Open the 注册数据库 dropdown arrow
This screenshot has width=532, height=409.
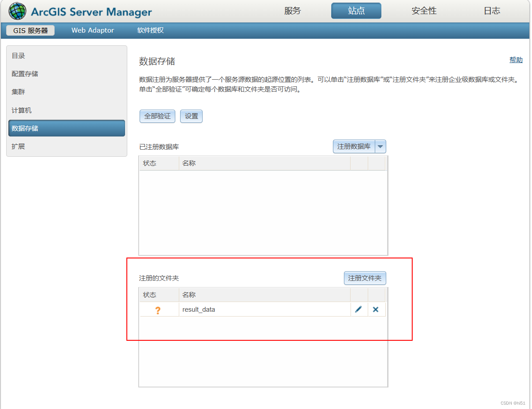tap(380, 146)
